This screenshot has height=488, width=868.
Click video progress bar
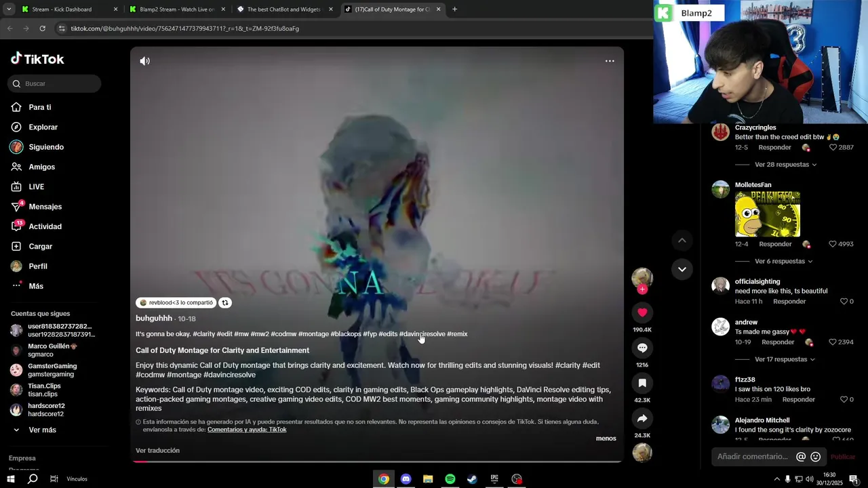(377, 462)
